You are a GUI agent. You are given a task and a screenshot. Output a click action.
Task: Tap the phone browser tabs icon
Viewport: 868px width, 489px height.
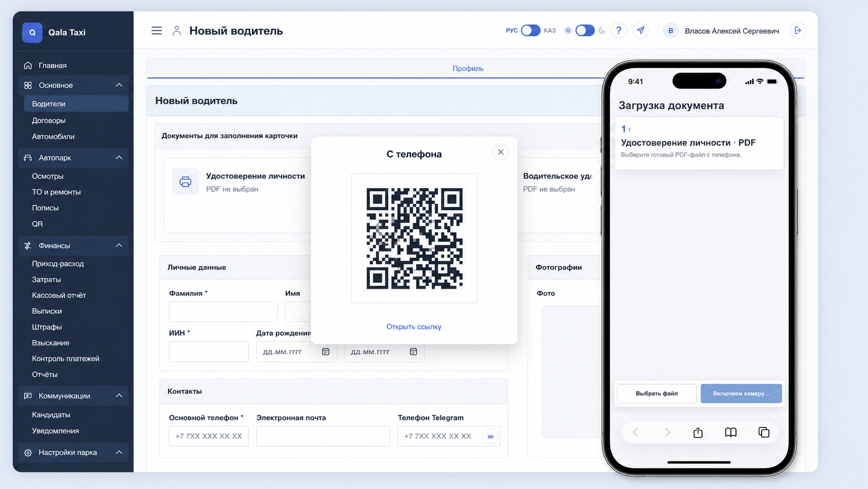tap(764, 432)
